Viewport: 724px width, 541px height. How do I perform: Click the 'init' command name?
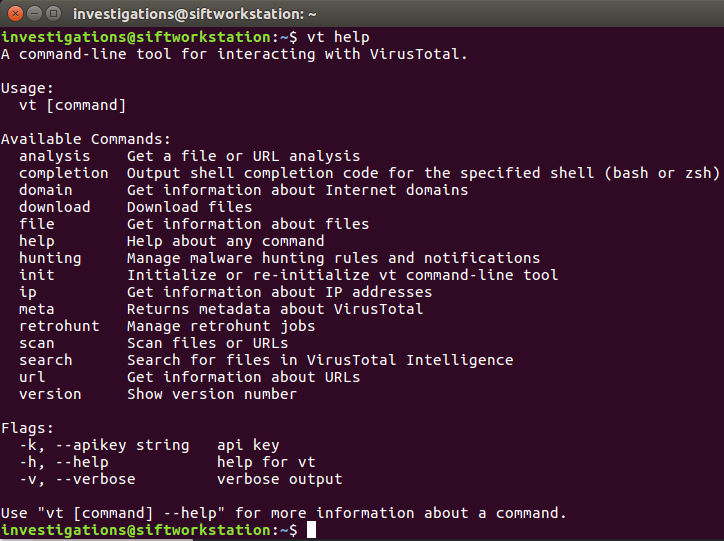click(x=36, y=275)
